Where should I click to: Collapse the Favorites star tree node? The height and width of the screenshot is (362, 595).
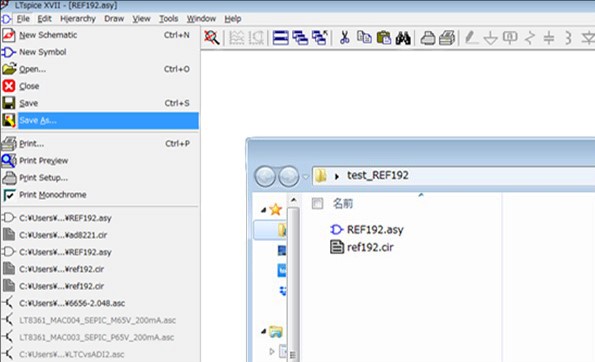263,210
